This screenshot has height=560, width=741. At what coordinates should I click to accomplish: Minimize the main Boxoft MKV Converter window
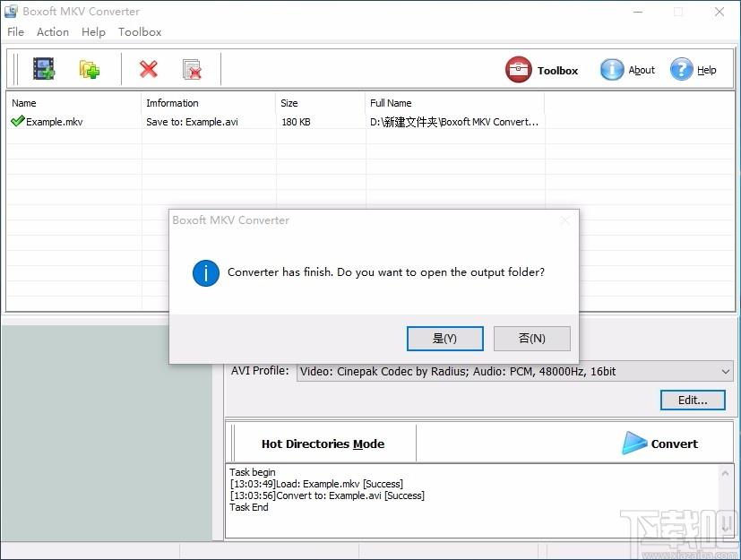[638, 12]
